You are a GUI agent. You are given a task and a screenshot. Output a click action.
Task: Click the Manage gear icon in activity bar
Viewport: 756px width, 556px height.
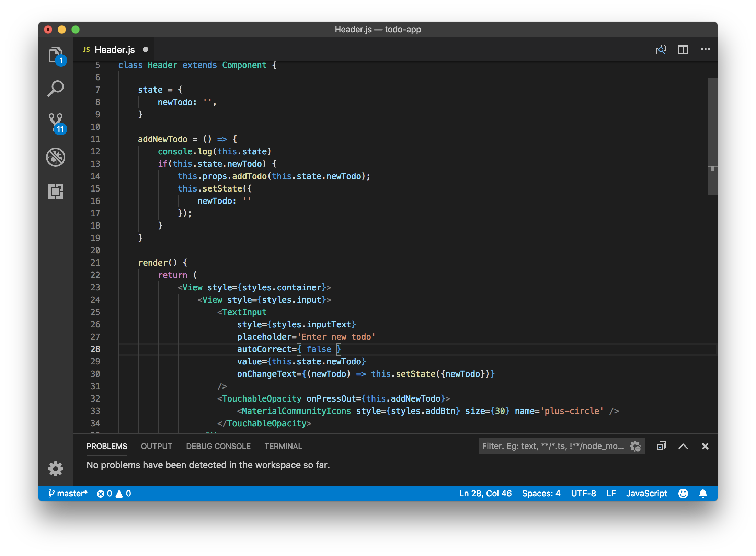[x=55, y=468]
